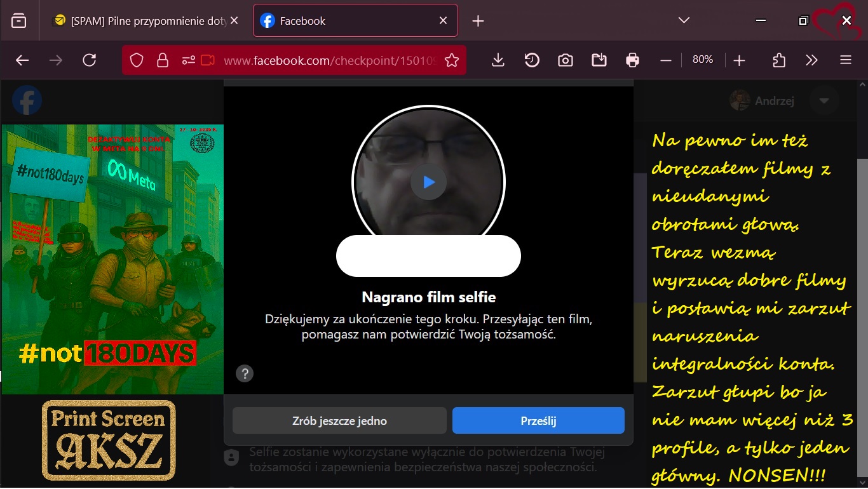868x489 pixels.
Task: Click the zoom out minus button
Action: [x=666, y=60]
